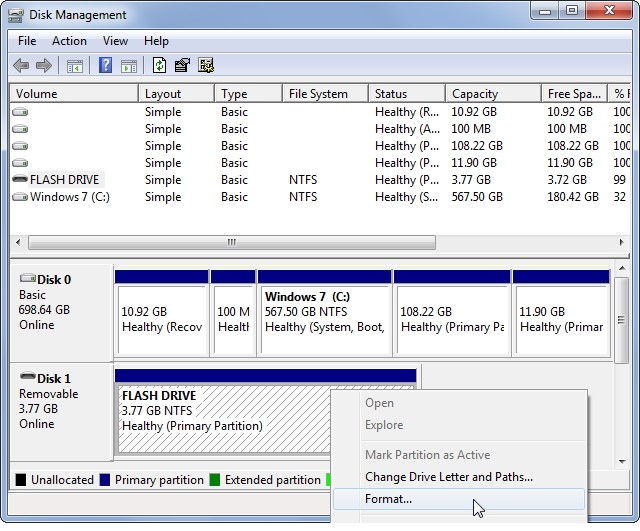Screen dimensions: 640x531
Task: Click the 3.77 GB capacity cell in list
Action: tap(471, 180)
